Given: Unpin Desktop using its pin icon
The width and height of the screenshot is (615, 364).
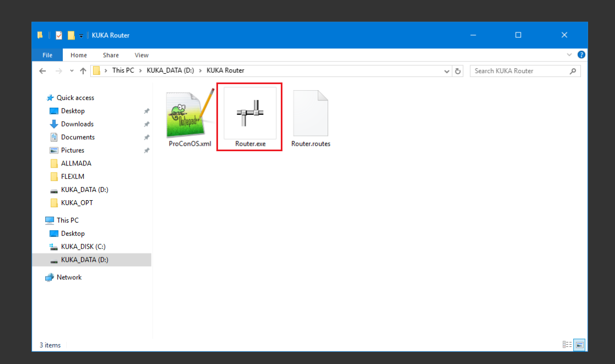Looking at the screenshot, I should (146, 111).
